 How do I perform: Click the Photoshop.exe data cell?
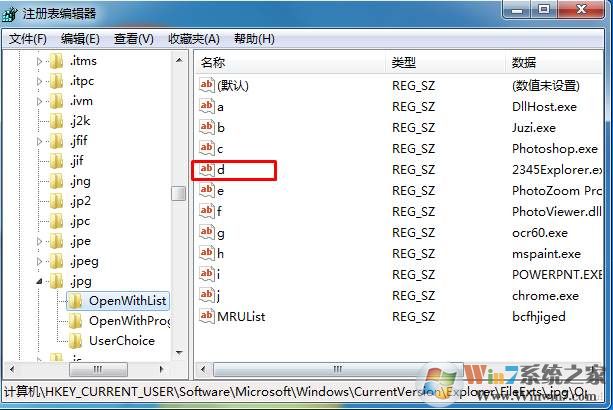[555, 149]
